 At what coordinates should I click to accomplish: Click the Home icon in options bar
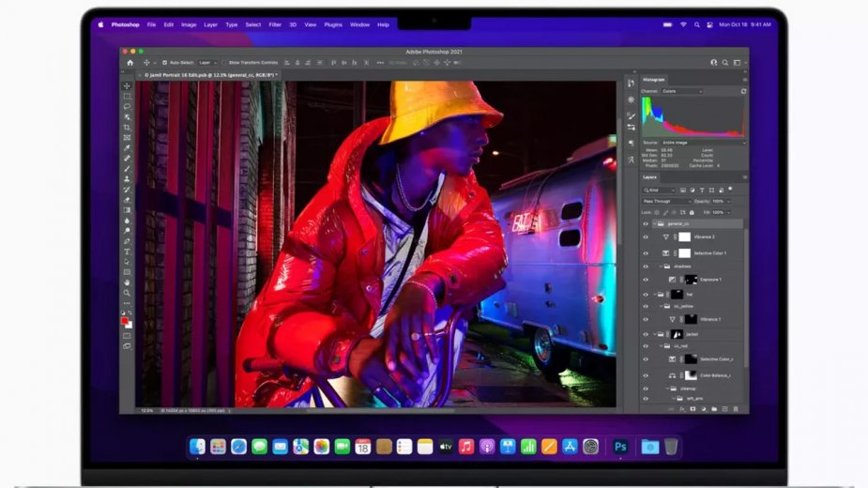click(x=130, y=63)
